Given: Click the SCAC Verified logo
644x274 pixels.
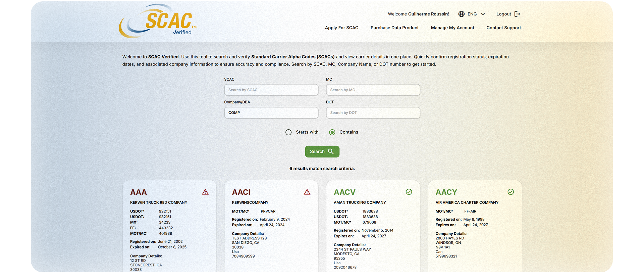Looking at the screenshot, I should 158,21.
